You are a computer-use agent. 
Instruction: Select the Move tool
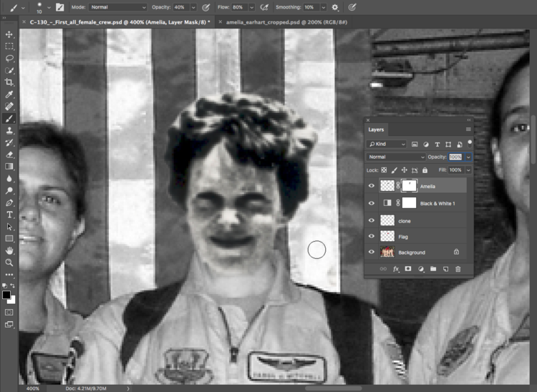[x=9, y=34]
